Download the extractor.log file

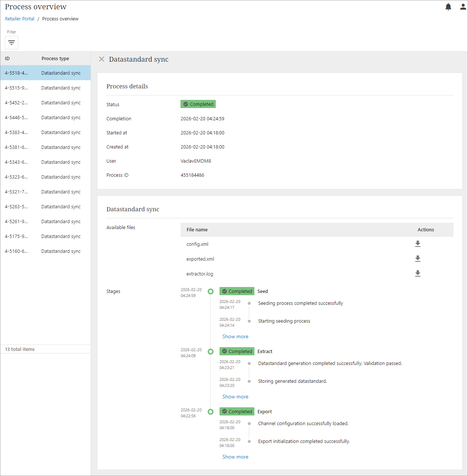[417, 274]
